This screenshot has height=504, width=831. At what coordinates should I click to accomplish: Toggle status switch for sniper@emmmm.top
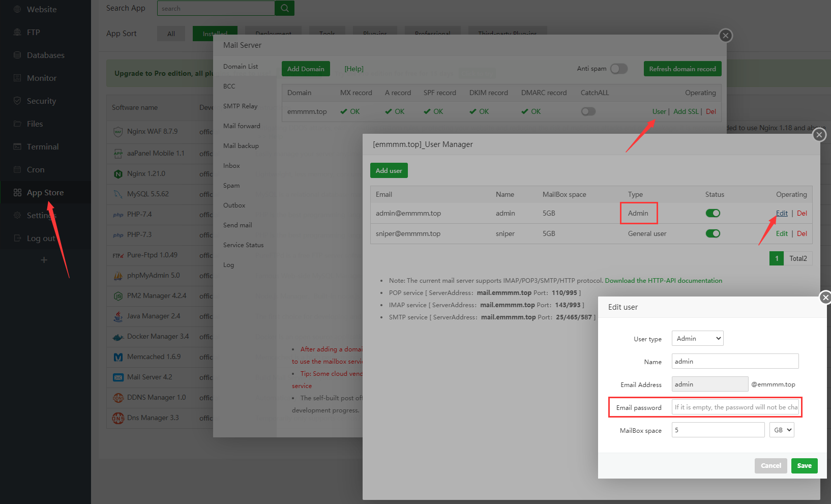(x=713, y=233)
